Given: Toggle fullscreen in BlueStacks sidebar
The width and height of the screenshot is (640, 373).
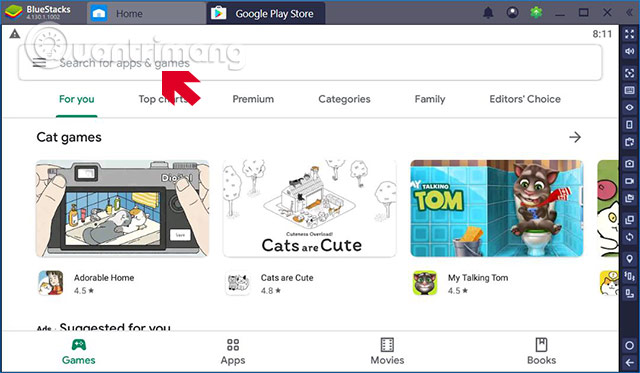Looking at the screenshot, I should [x=629, y=34].
